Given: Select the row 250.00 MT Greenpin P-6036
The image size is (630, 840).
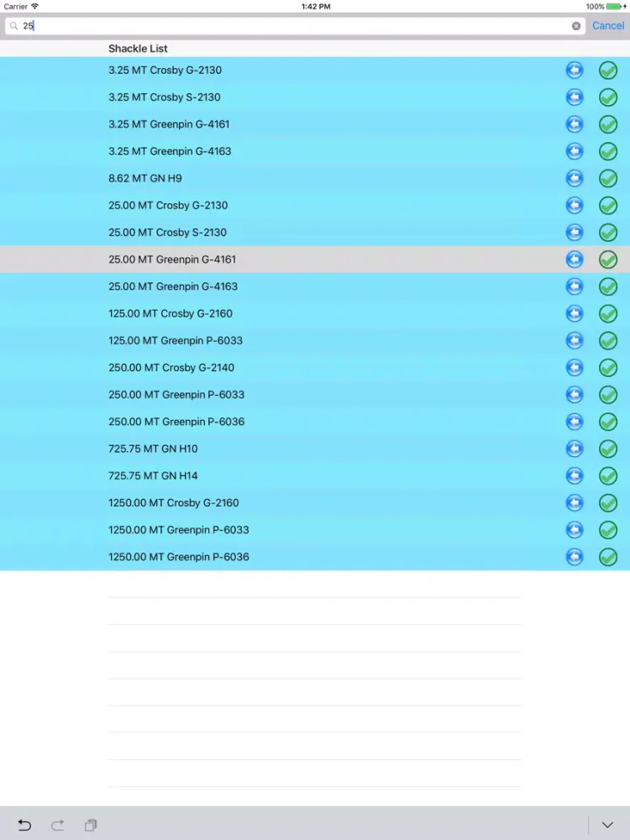Looking at the screenshot, I should click(x=315, y=422).
